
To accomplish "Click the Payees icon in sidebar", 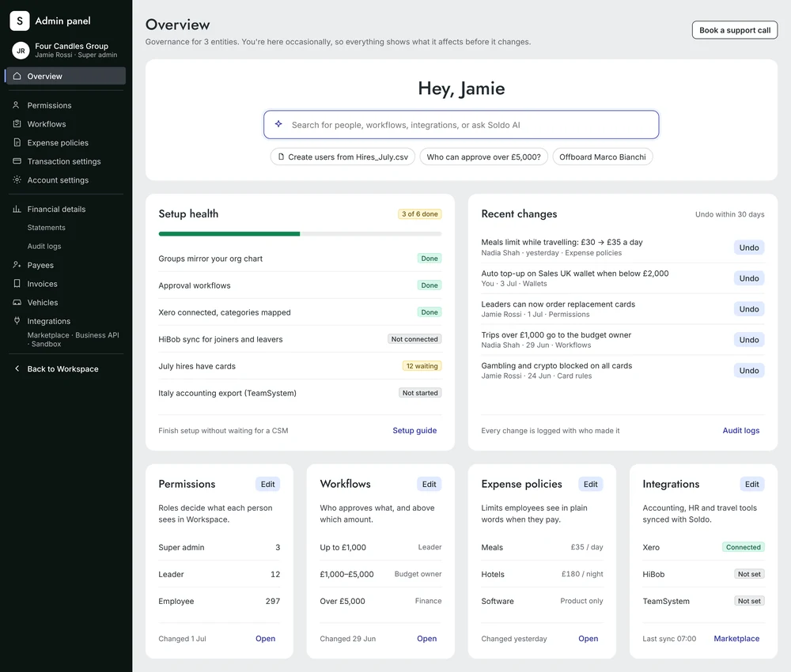I will tap(17, 265).
